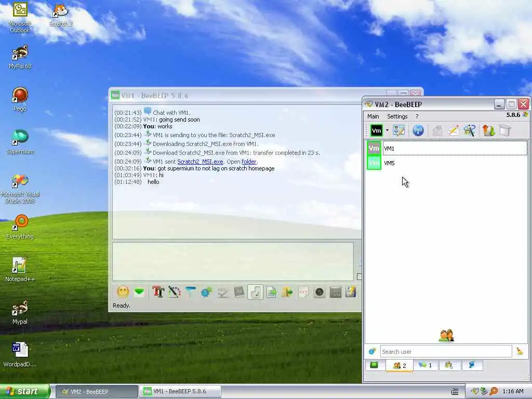Click the Pego desktop icon
This screenshot has height=399, width=532.
tap(20, 99)
